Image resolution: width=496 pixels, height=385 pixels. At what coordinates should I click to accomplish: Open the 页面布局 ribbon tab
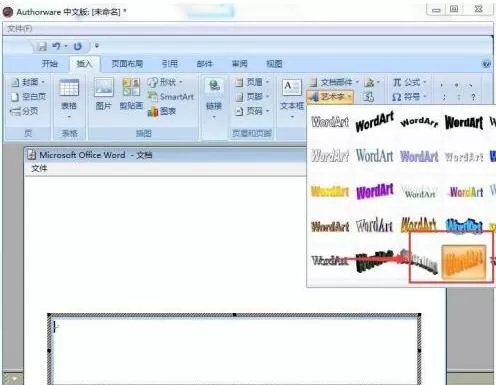click(127, 63)
